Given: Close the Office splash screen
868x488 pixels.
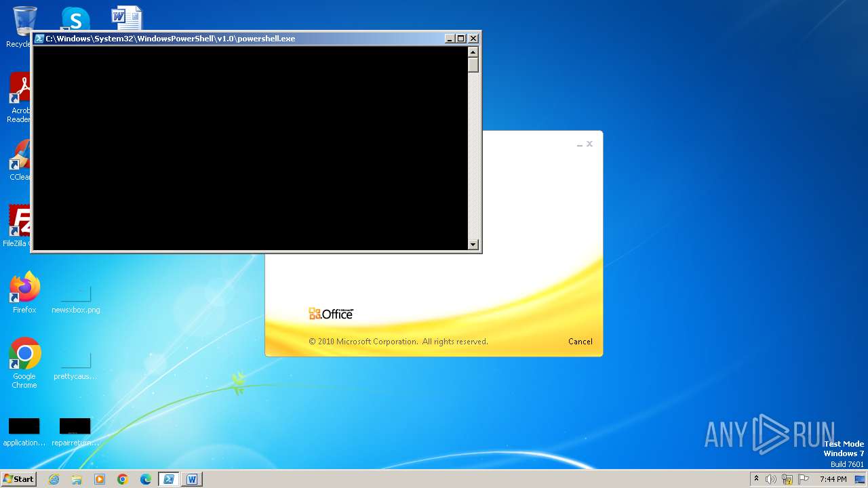Looking at the screenshot, I should (590, 144).
